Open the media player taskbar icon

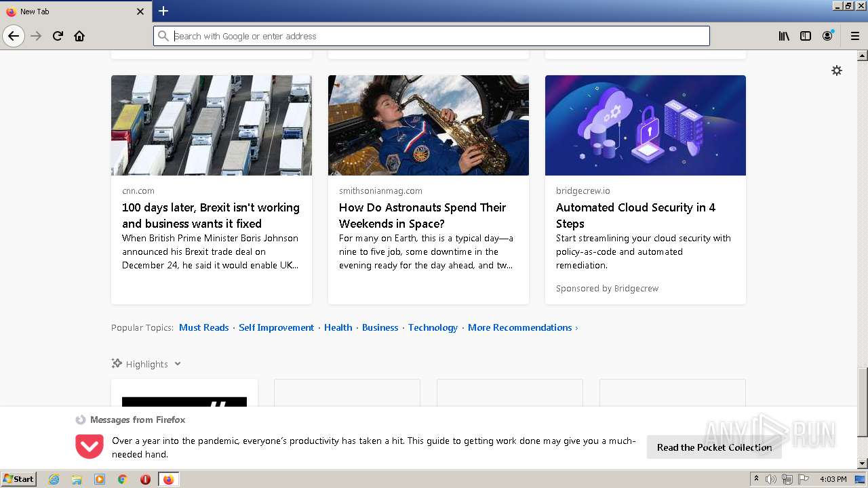(100, 479)
